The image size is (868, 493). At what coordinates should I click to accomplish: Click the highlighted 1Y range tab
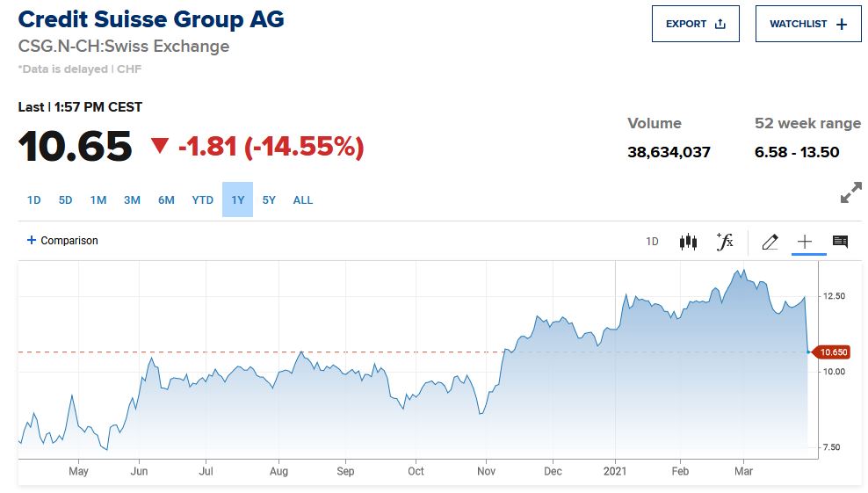[237, 200]
